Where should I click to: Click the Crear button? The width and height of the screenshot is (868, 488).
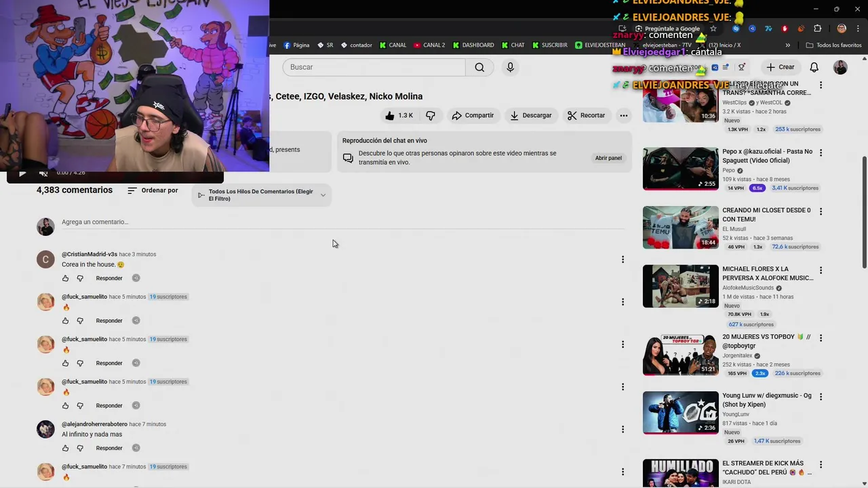click(781, 67)
